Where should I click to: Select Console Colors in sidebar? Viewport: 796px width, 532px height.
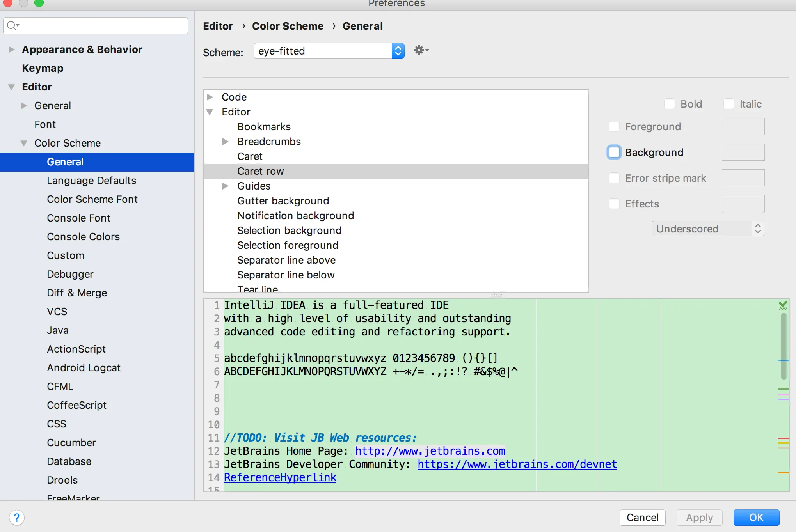coord(83,237)
